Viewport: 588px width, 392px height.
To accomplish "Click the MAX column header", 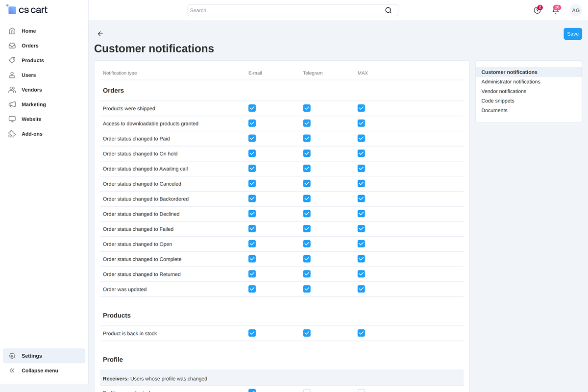I will tap(363, 73).
